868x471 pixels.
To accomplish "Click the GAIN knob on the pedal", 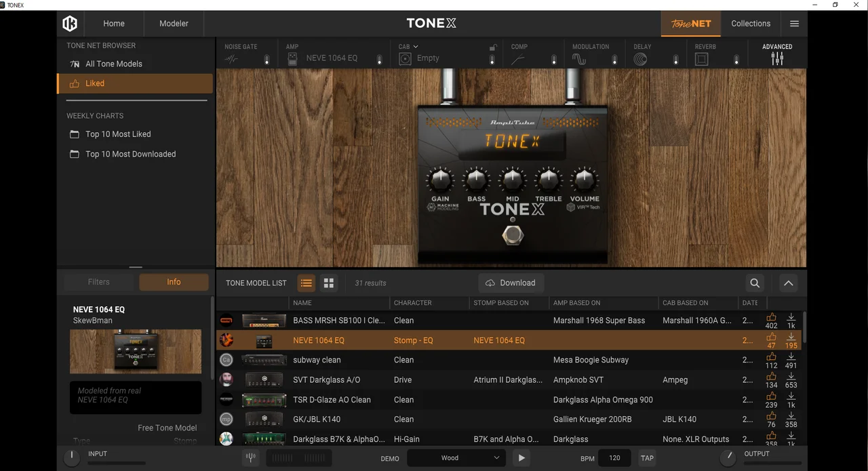I will pos(440,180).
